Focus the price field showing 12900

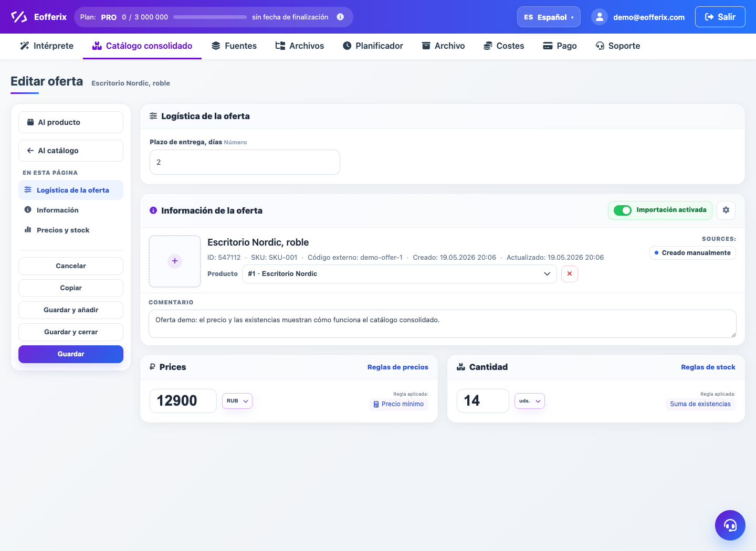coord(183,401)
